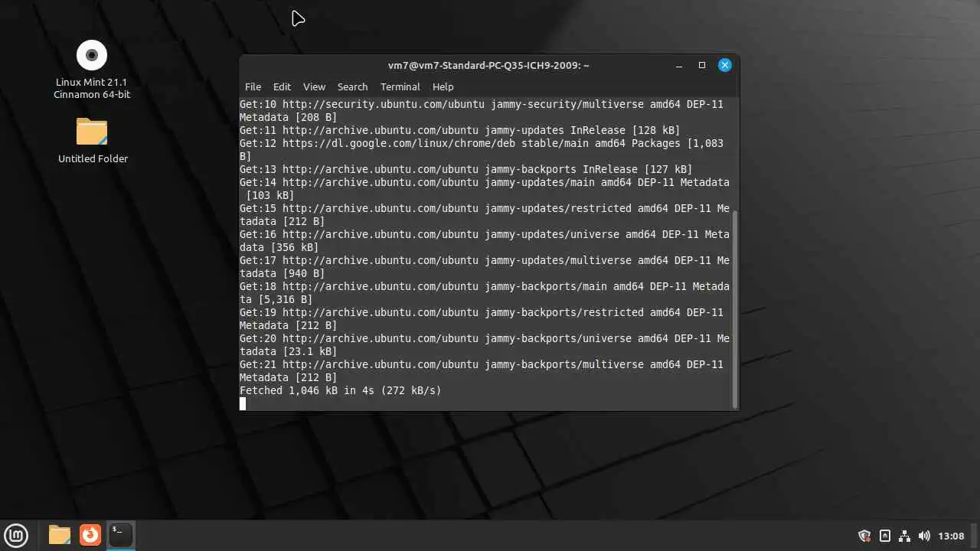
Task: Click the Get:11 jammy-updates InRelease line
Action: tap(459, 130)
